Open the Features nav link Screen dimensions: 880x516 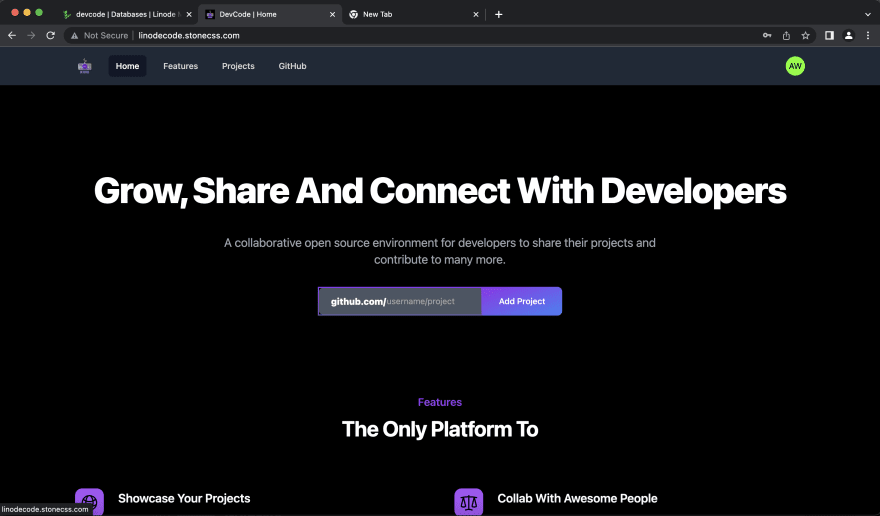click(x=181, y=66)
